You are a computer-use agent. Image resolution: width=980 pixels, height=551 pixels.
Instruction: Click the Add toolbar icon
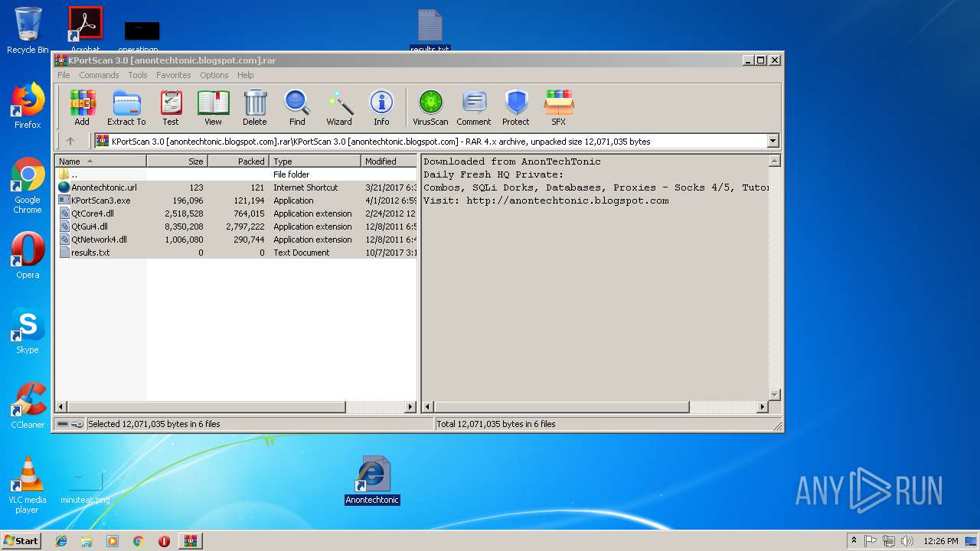click(82, 107)
